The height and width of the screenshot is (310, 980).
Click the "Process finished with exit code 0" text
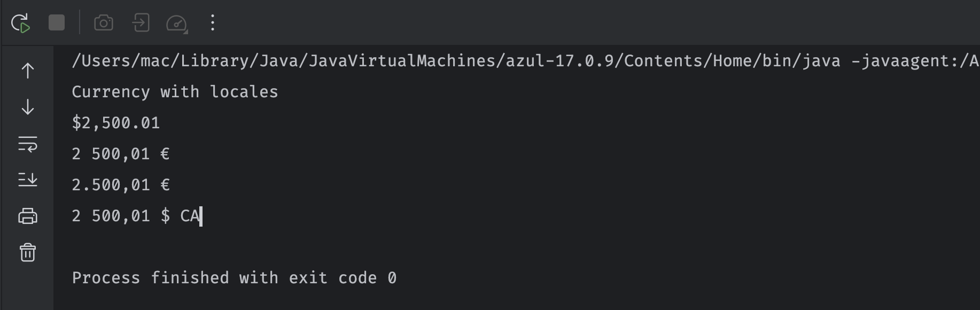coord(235,278)
